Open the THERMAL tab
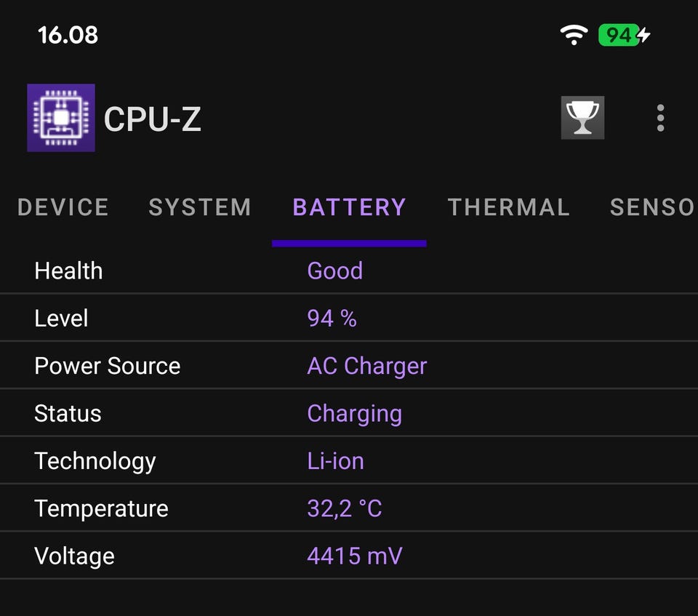The width and height of the screenshot is (698, 616). [508, 207]
